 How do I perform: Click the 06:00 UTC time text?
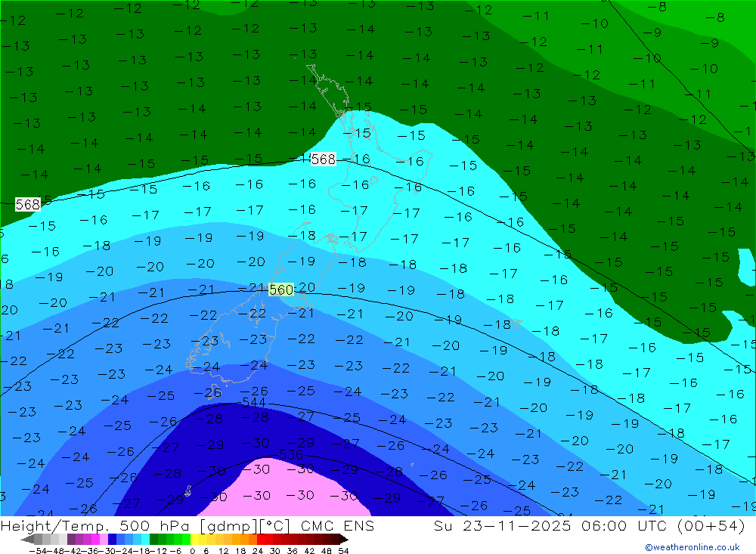coord(624,525)
